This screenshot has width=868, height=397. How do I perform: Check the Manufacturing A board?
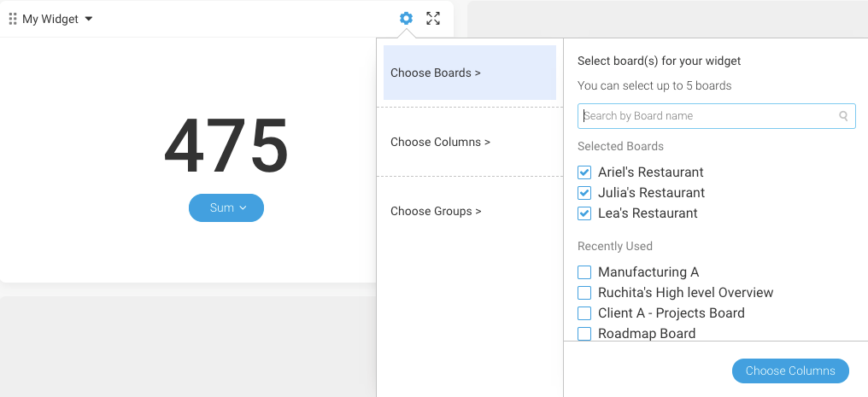[584, 272]
